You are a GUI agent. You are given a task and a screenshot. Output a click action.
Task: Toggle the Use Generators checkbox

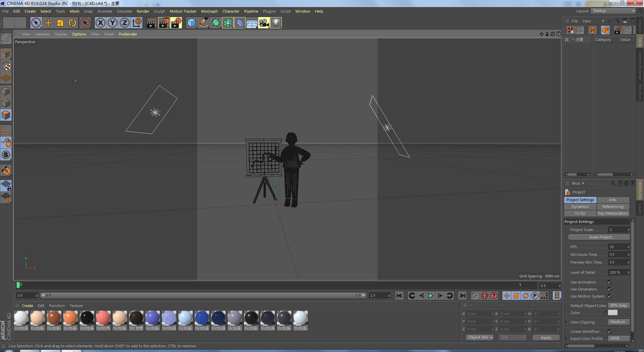(610, 289)
